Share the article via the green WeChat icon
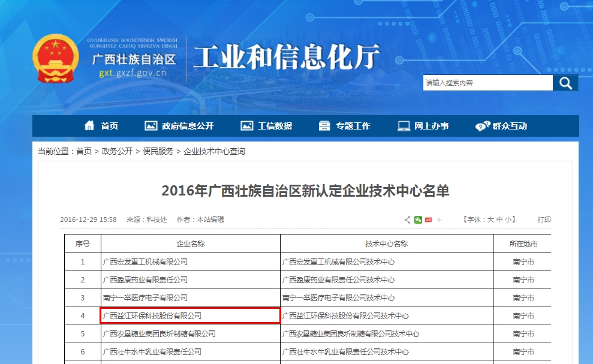593x364 pixels. point(418,219)
